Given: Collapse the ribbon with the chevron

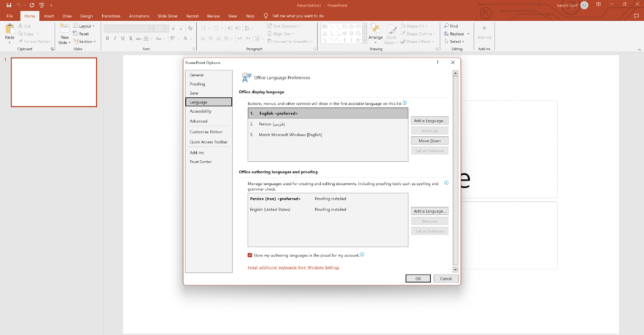Looking at the screenshot, I should pyautogui.click(x=639, y=50).
